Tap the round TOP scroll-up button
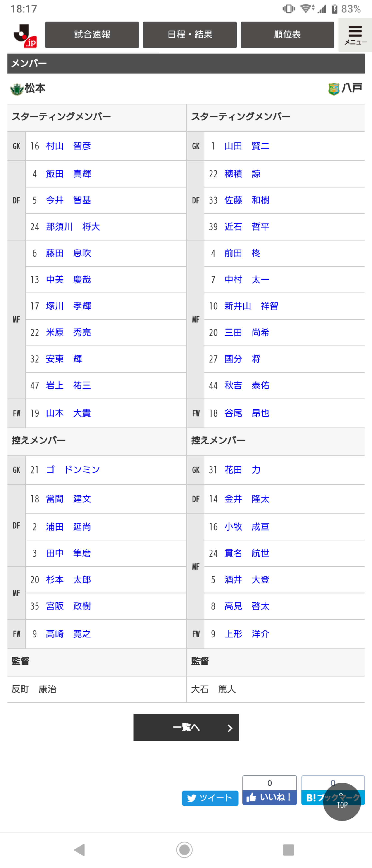 342,802
